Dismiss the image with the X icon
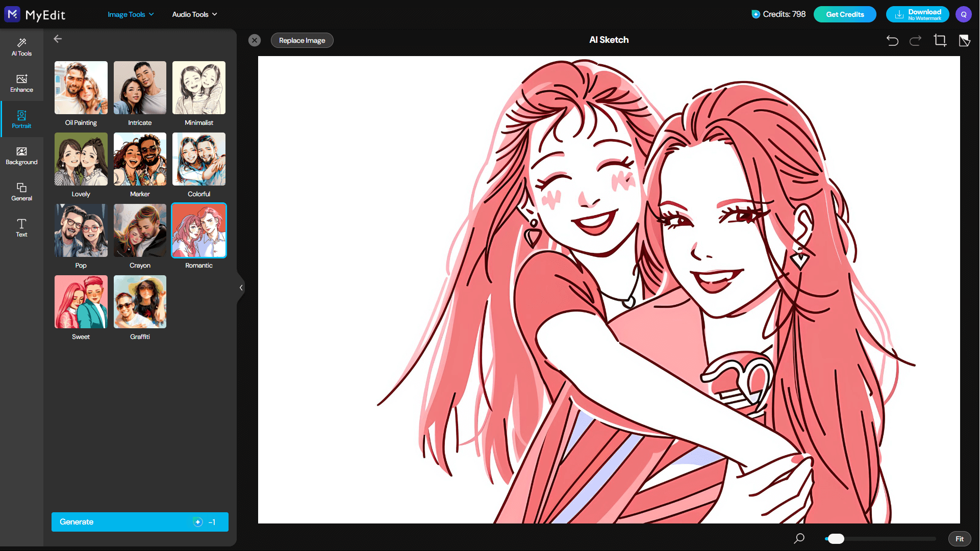 (x=255, y=40)
